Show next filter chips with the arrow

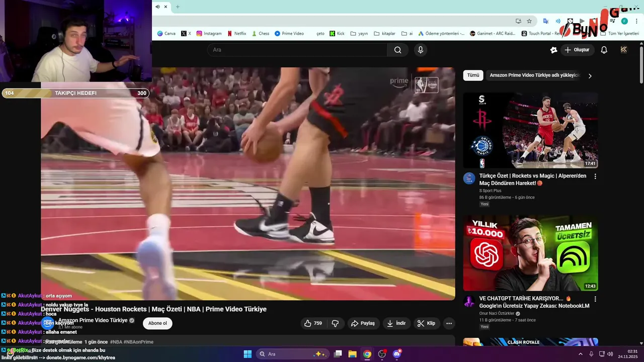coord(590,76)
